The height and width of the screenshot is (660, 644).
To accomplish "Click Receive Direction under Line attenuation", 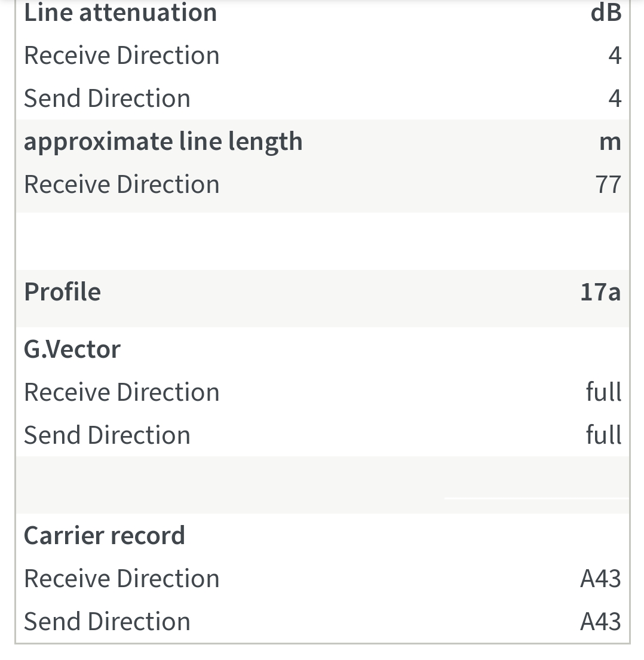I will pos(122,56).
